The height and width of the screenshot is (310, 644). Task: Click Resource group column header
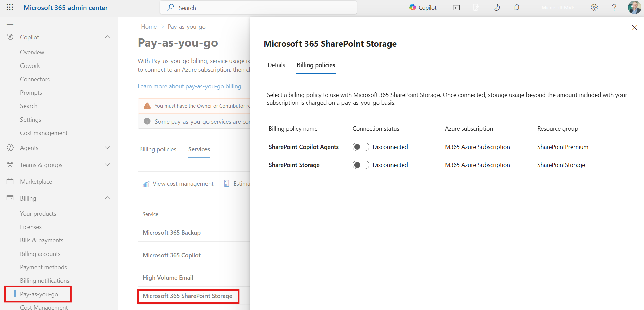click(x=557, y=129)
